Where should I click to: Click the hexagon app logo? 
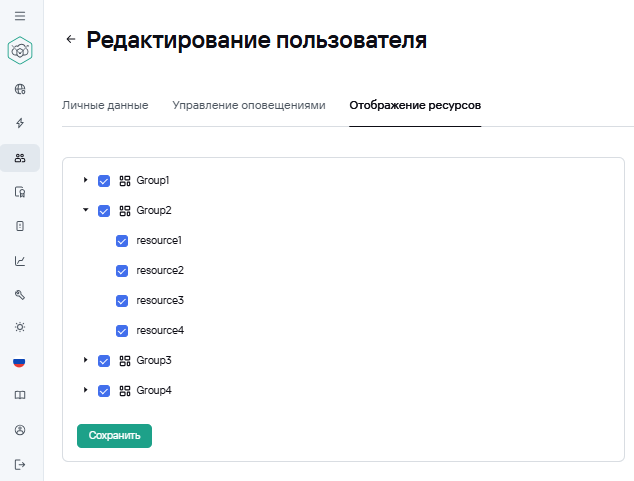tap(20, 51)
